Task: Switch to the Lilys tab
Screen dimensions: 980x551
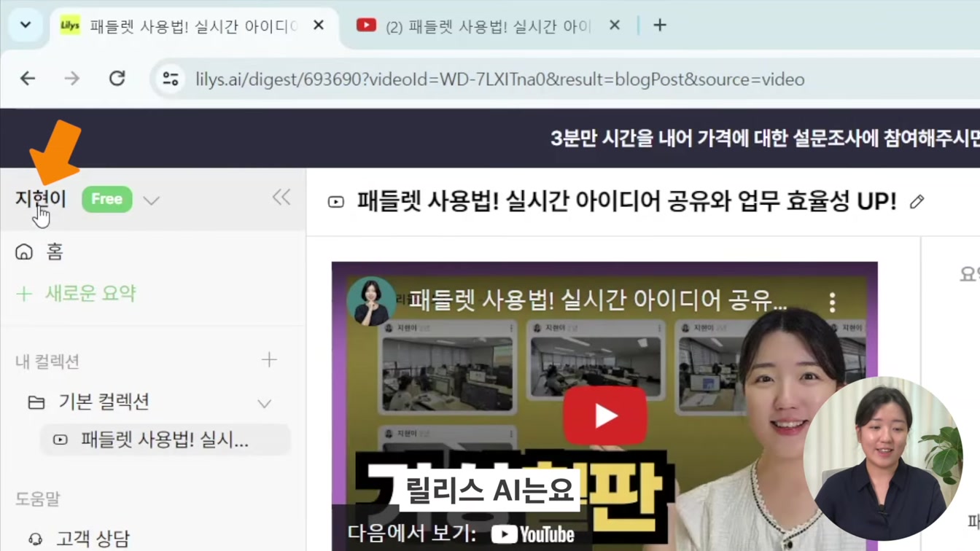Action: click(x=193, y=26)
